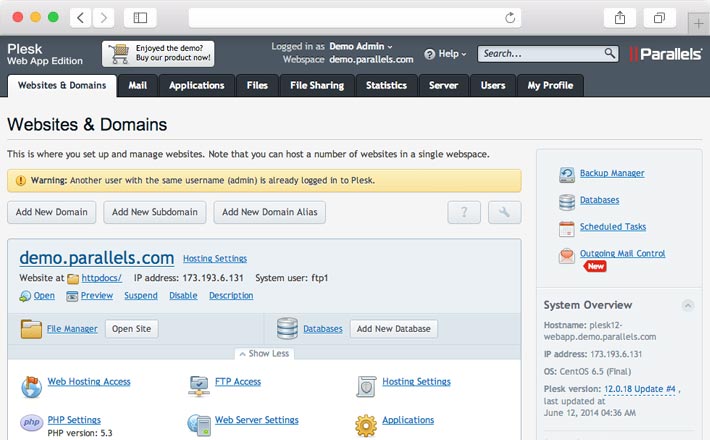Collapse the System Overview panel
The width and height of the screenshot is (710, 440).
[688, 306]
